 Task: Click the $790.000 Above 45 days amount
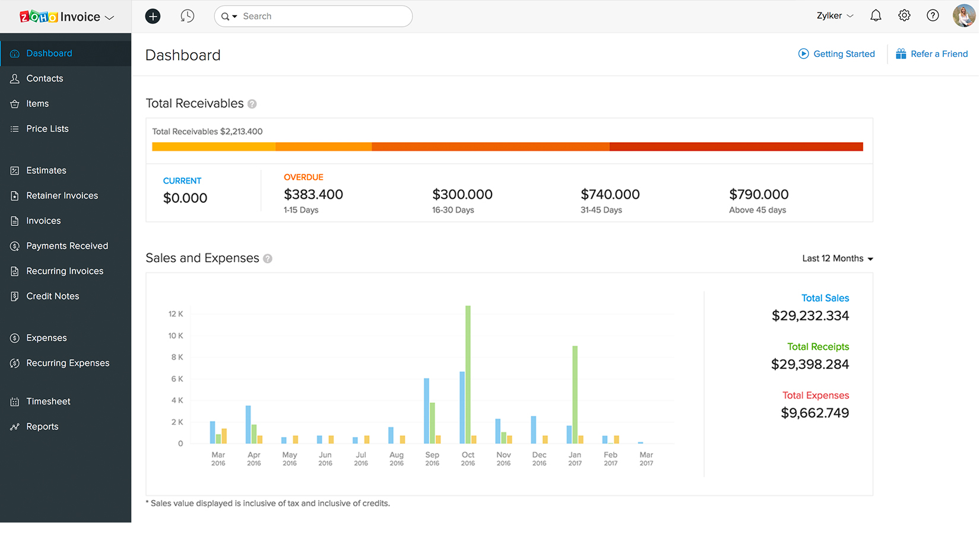click(759, 195)
